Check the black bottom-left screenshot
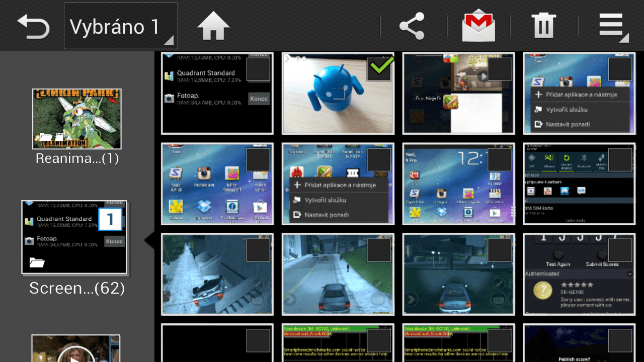 (x=258, y=340)
